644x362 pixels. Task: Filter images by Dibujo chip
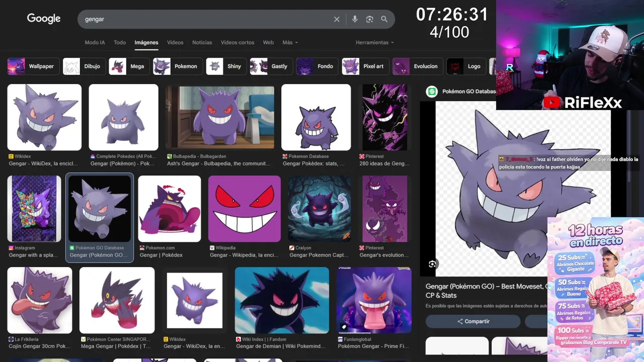tap(84, 66)
